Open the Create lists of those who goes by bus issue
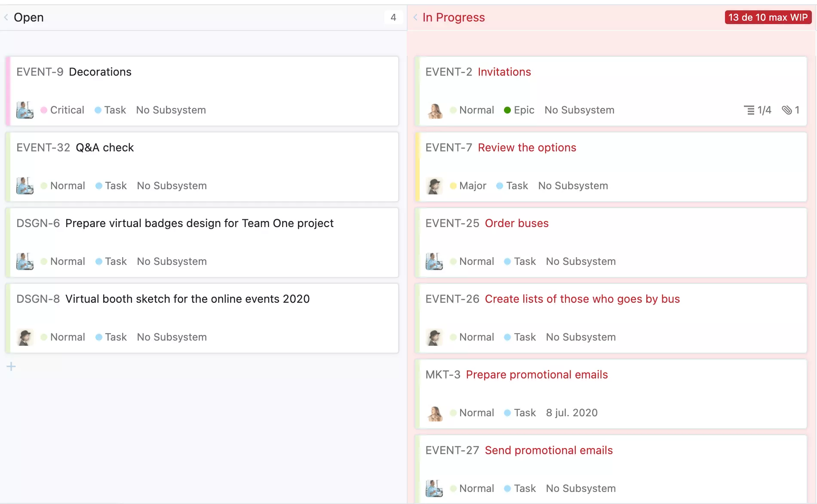The width and height of the screenshot is (817, 504). click(x=582, y=299)
